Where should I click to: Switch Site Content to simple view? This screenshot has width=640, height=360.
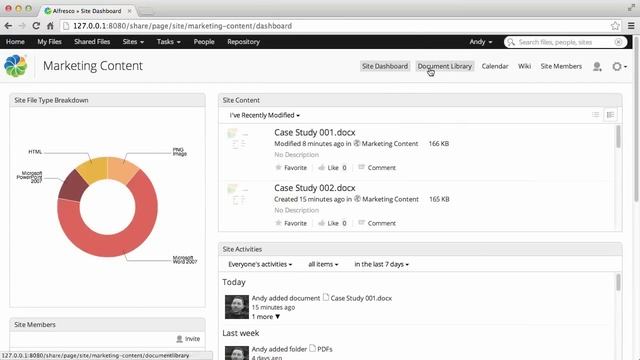click(x=596, y=115)
